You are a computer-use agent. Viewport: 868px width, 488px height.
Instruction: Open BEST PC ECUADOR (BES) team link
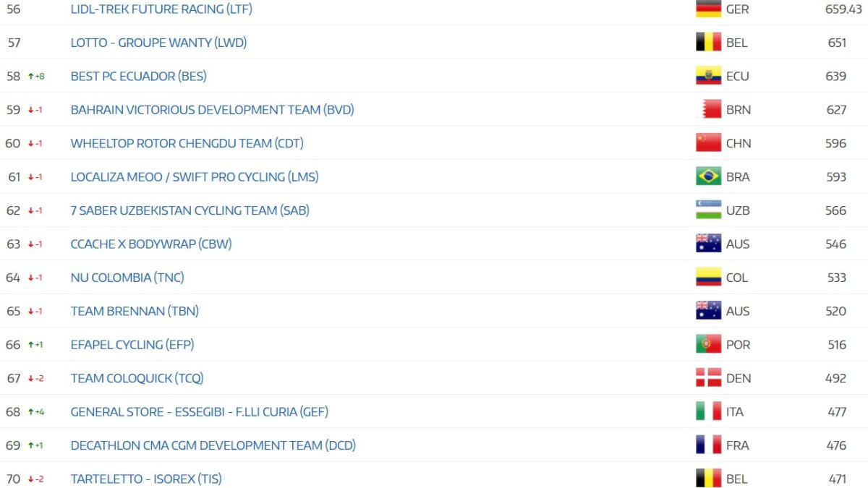click(139, 76)
